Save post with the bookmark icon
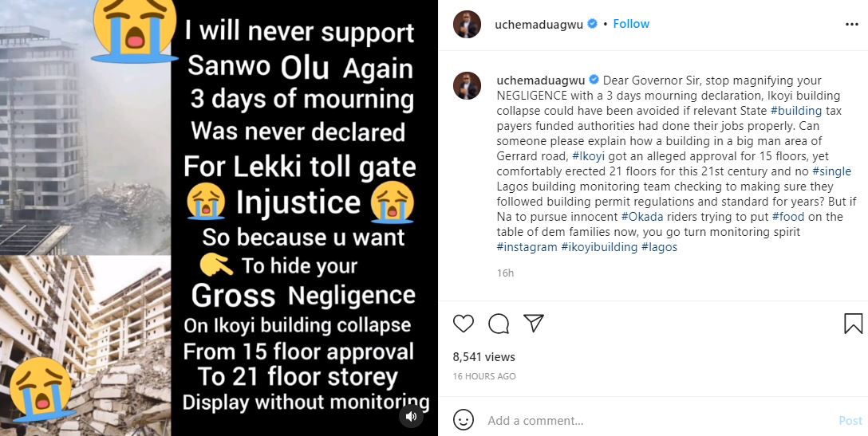 click(853, 323)
